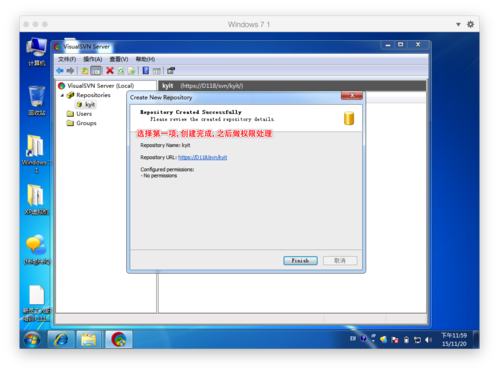The height and width of the screenshot is (372, 499).
Task: Click the kyit header in the right pane
Action: point(168,86)
